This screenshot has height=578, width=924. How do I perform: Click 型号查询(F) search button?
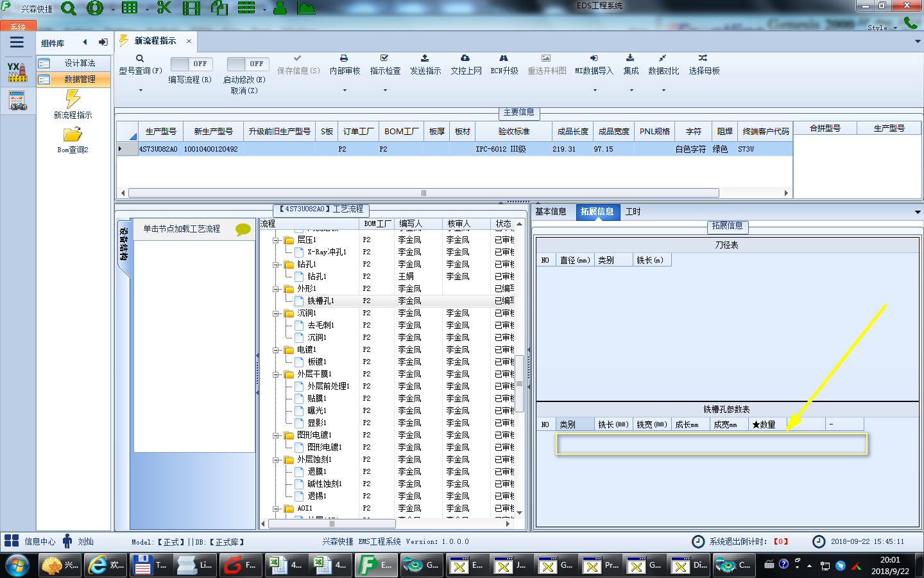(x=141, y=65)
